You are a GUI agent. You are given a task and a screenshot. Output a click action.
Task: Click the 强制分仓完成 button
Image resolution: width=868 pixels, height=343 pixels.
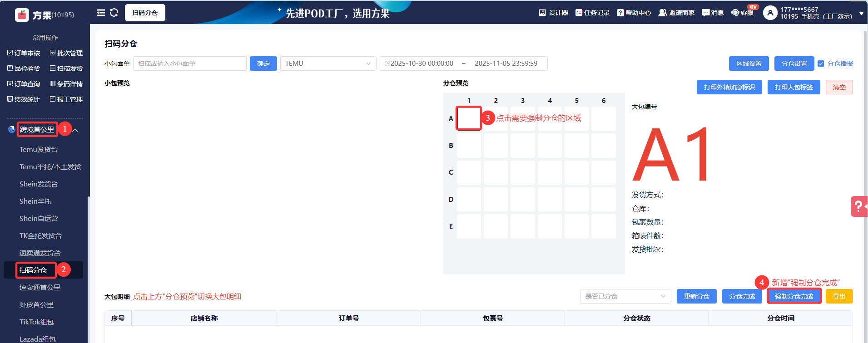794,296
